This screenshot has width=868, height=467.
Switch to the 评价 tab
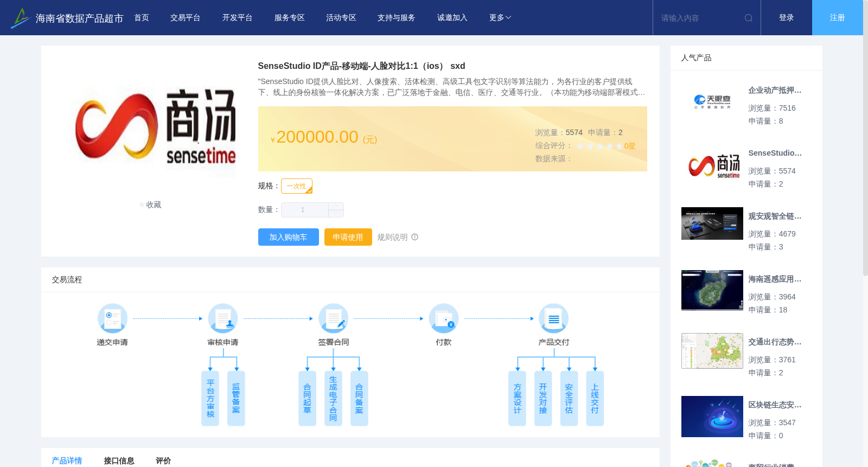coord(163,460)
